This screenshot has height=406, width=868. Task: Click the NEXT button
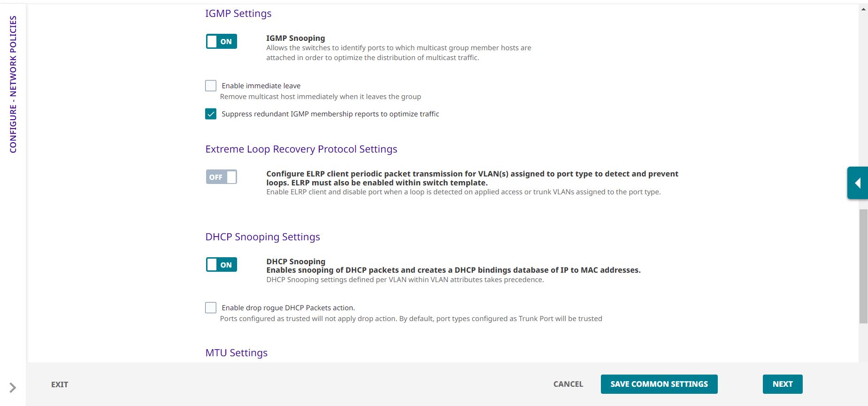[x=783, y=384]
